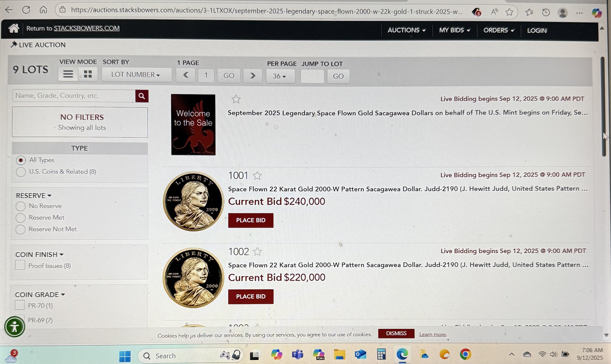The image size is (611, 364).
Task: Select U.S. Coins & Related type
Action: (x=21, y=172)
